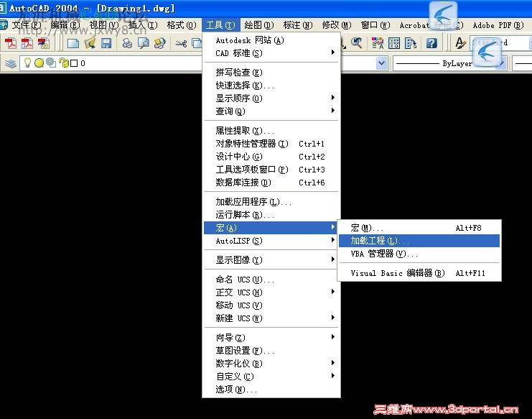Expand the layer list dropdown arrow
This screenshot has height=419, width=532.
(381, 63)
